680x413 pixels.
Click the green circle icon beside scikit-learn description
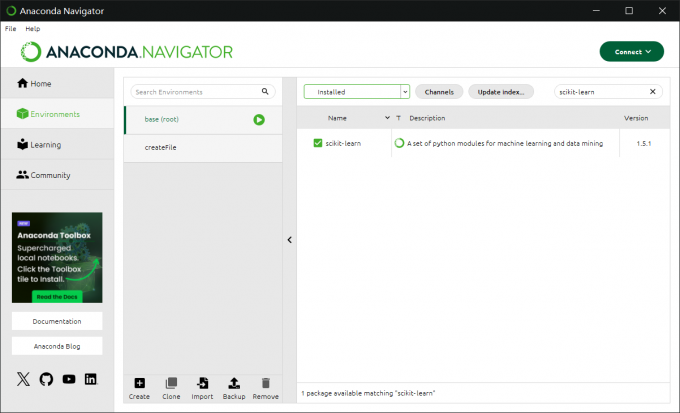pos(399,143)
